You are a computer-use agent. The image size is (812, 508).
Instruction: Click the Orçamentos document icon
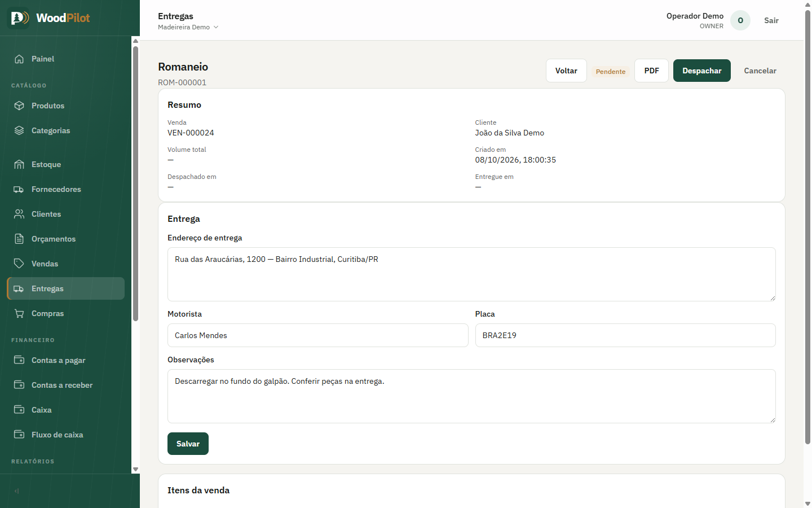(19, 239)
